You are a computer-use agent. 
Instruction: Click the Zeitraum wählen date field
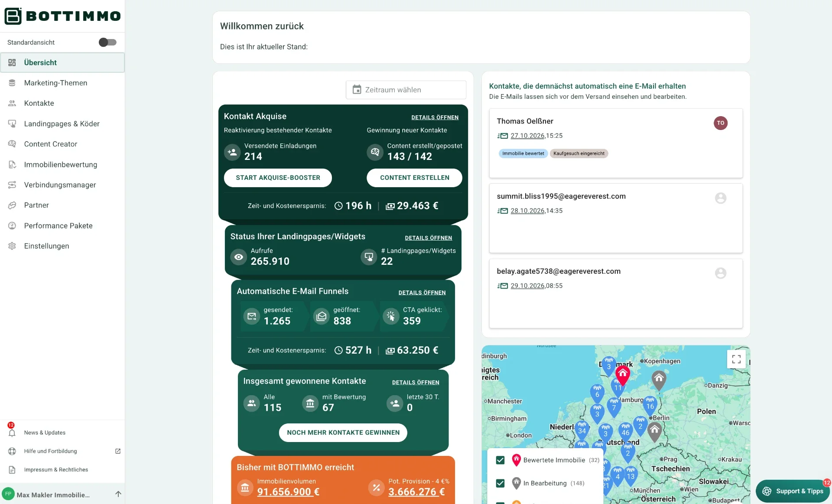click(406, 90)
